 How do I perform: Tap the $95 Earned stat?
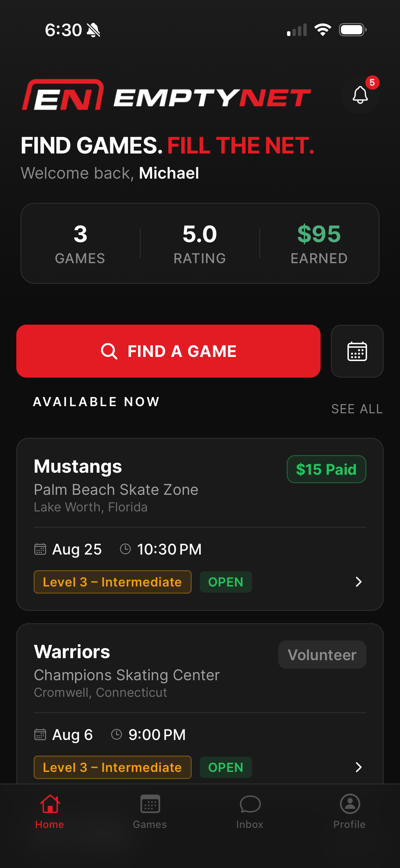319,243
